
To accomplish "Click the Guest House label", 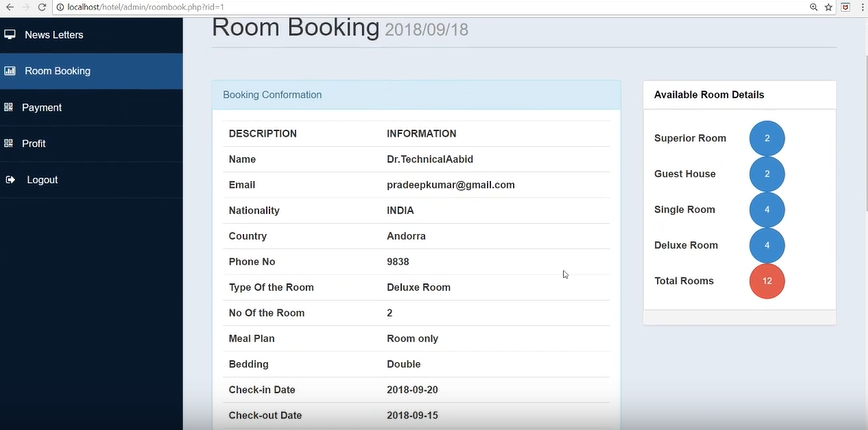I will 685,174.
